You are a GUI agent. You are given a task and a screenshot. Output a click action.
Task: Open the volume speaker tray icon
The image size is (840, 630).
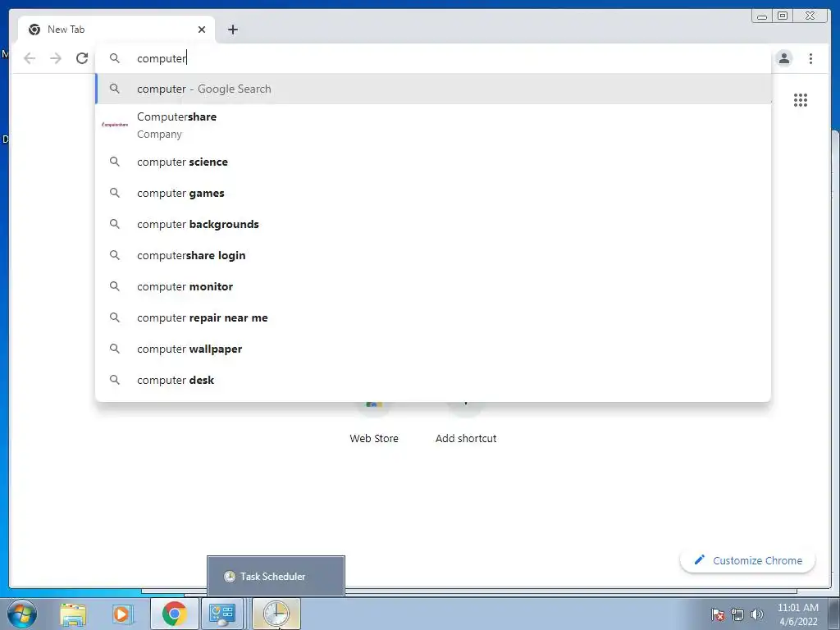(x=757, y=614)
